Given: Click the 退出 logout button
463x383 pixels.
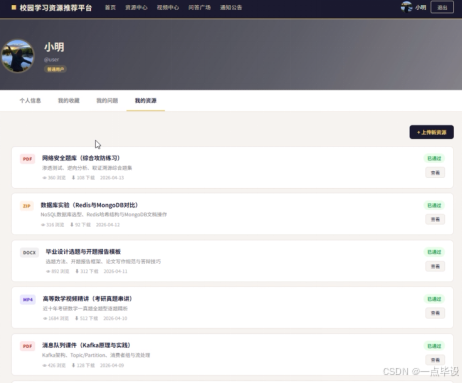Looking at the screenshot, I should pos(442,7).
